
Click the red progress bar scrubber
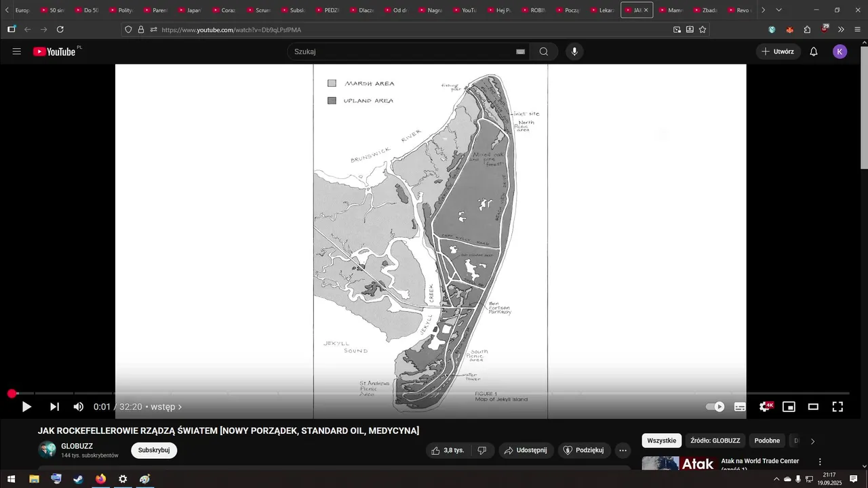[x=12, y=393]
